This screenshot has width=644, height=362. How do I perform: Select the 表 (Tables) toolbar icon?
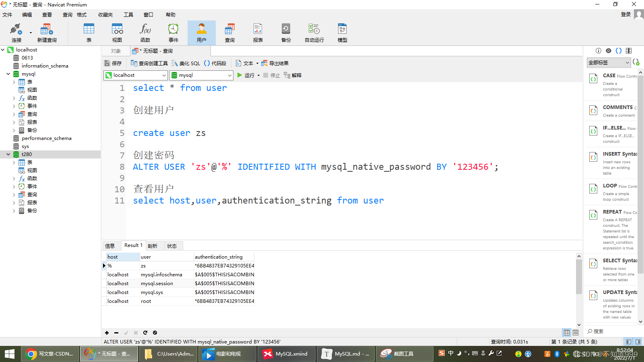tap(89, 32)
